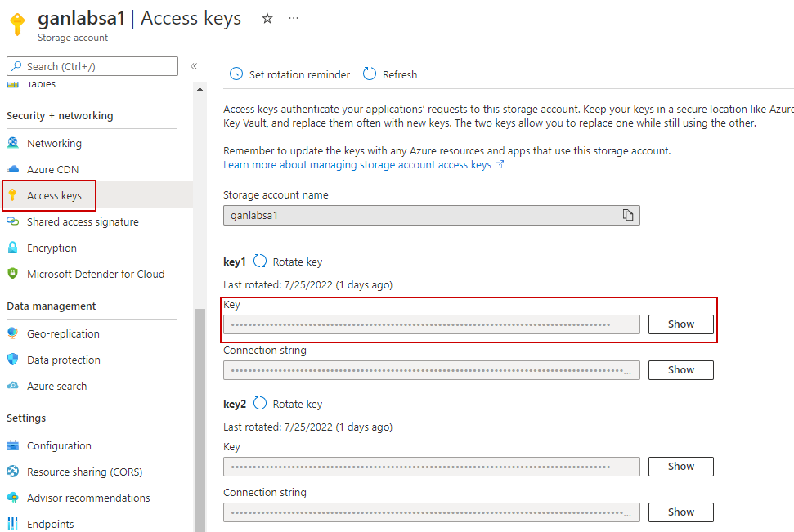Click the Refresh toolbar icon
The height and width of the screenshot is (532, 794).
(x=370, y=74)
